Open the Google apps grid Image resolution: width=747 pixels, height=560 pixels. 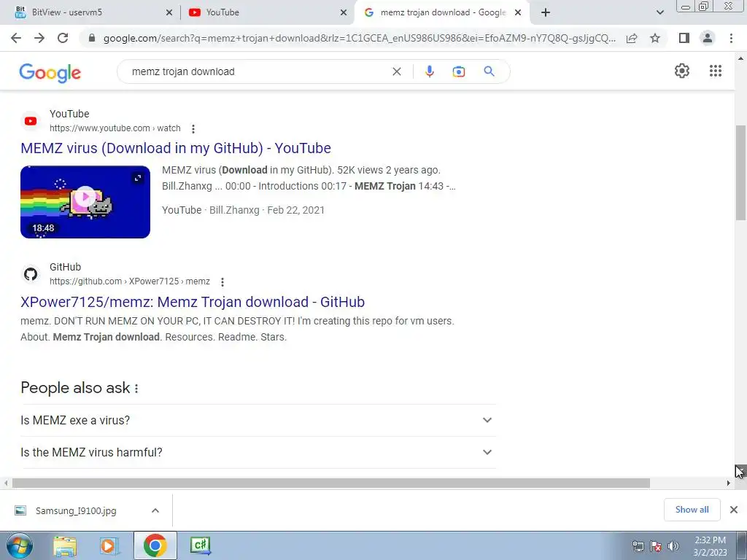coord(715,71)
